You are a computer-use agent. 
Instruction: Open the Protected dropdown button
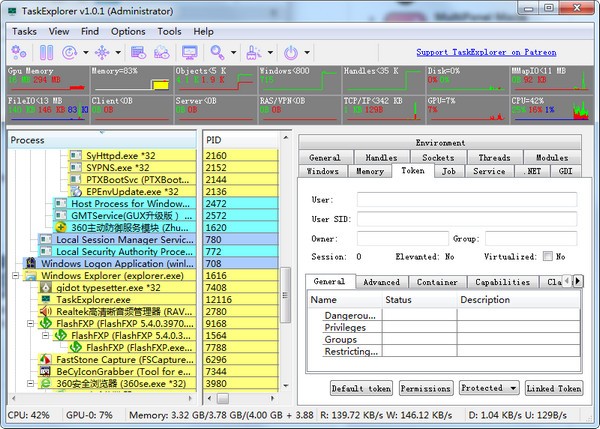click(x=489, y=388)
